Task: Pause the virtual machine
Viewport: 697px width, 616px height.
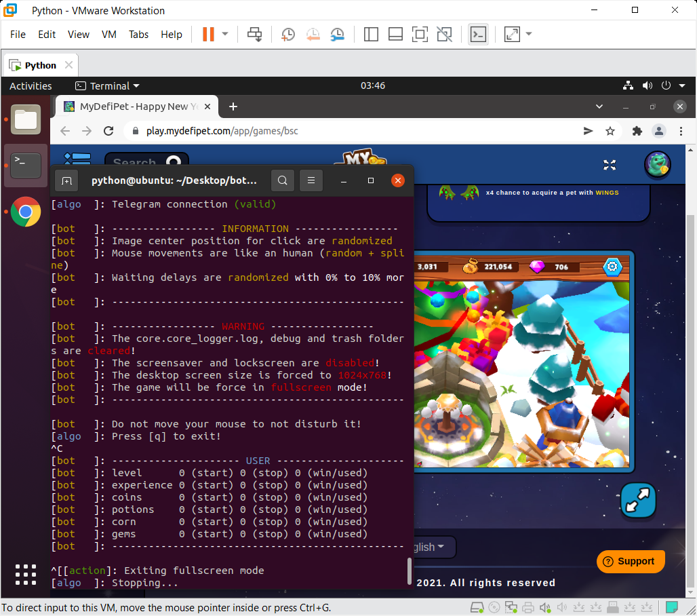Action: (208, 34)
